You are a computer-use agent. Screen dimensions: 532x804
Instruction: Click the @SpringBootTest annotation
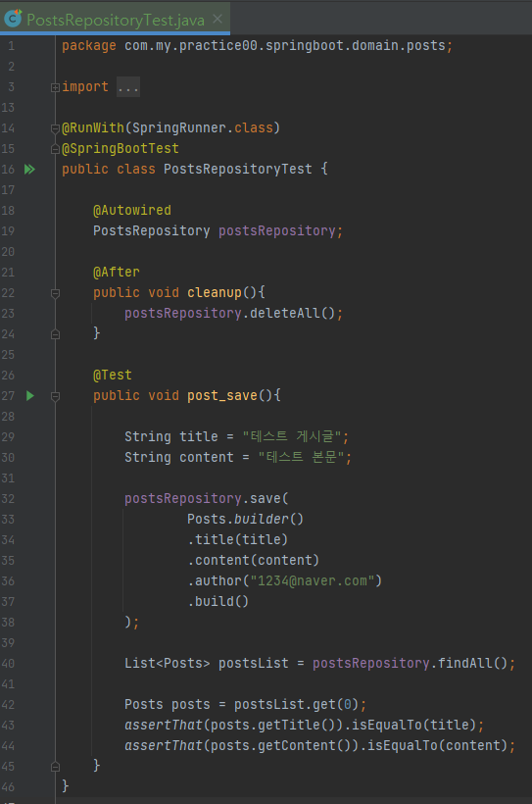[x=121, y=149]
